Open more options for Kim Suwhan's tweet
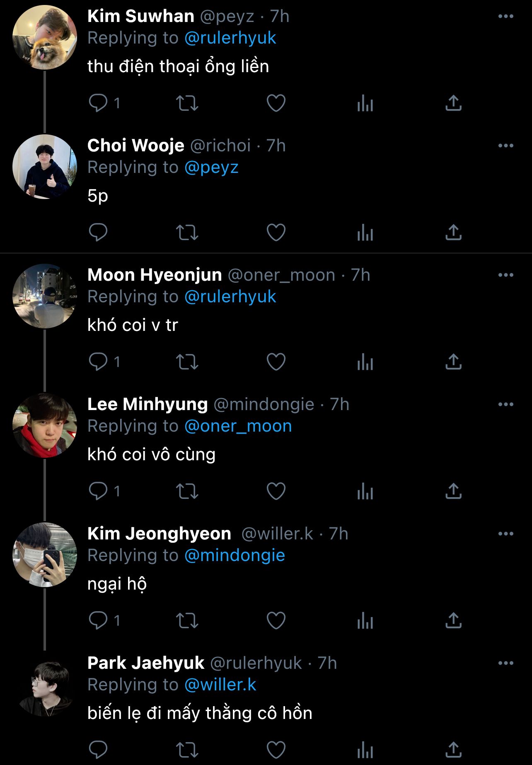 point(505,17)
